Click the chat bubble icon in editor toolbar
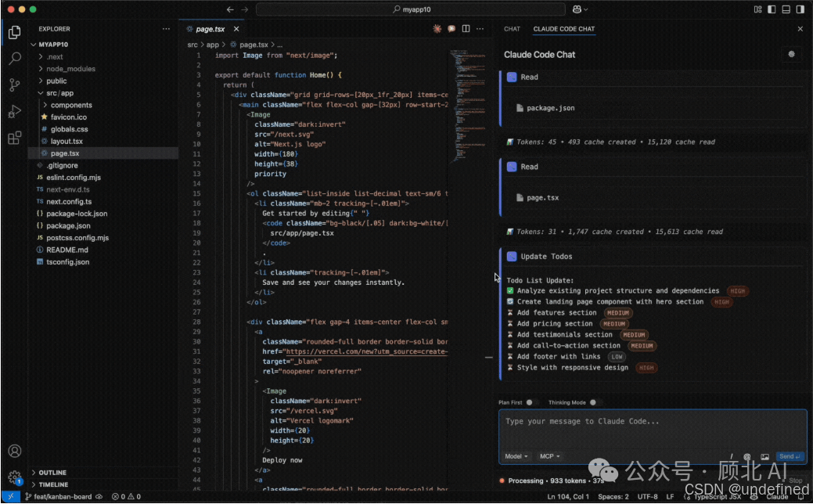813x504 pixels. pos(451,29)
